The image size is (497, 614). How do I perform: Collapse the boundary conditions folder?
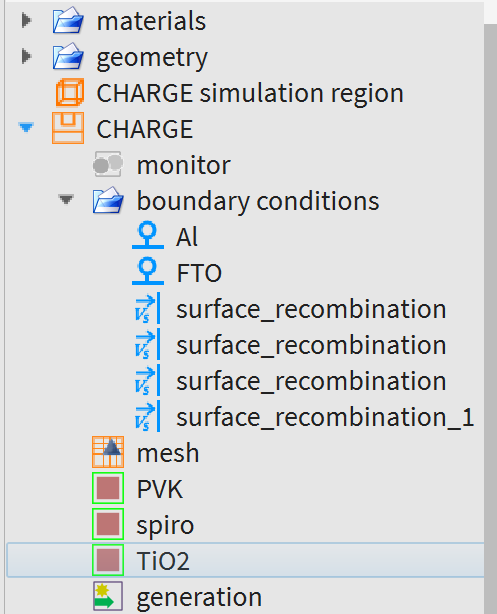[66, 200]
